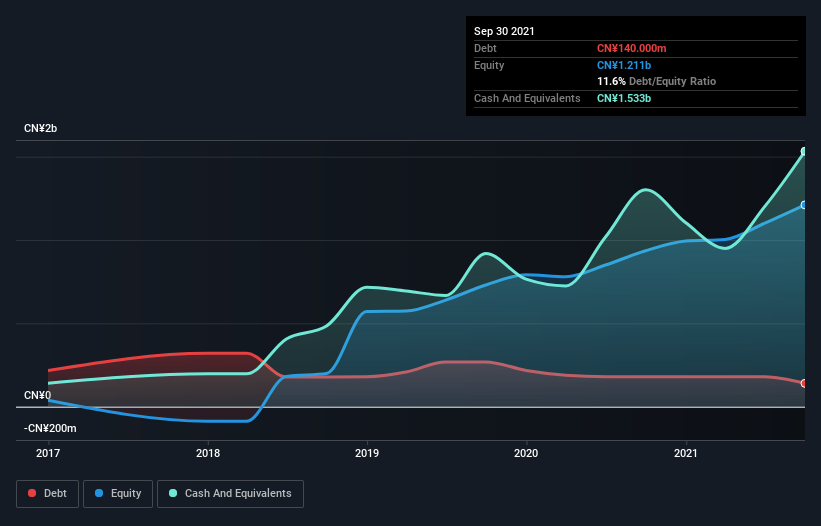Toggle the Cash And Equivalents legend button
The width and height of the screenshot is (821, 526).
coord(230,494)
